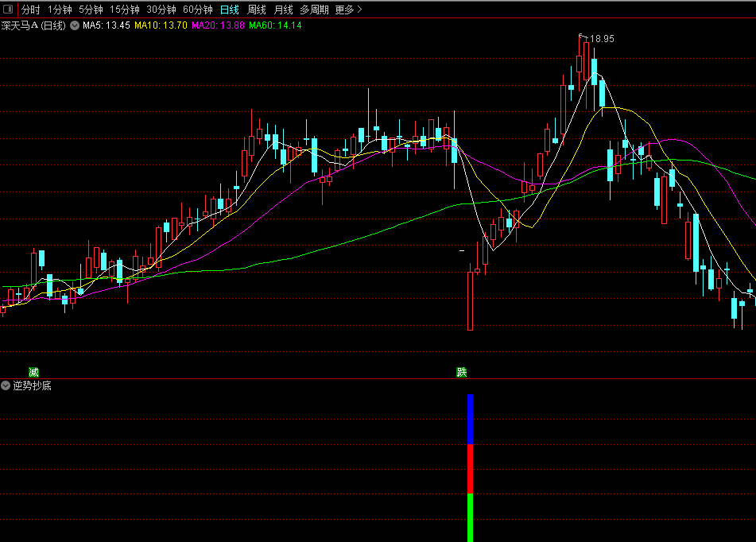
Task: Select the 5分钟 period tab
Action: (91, 10)
